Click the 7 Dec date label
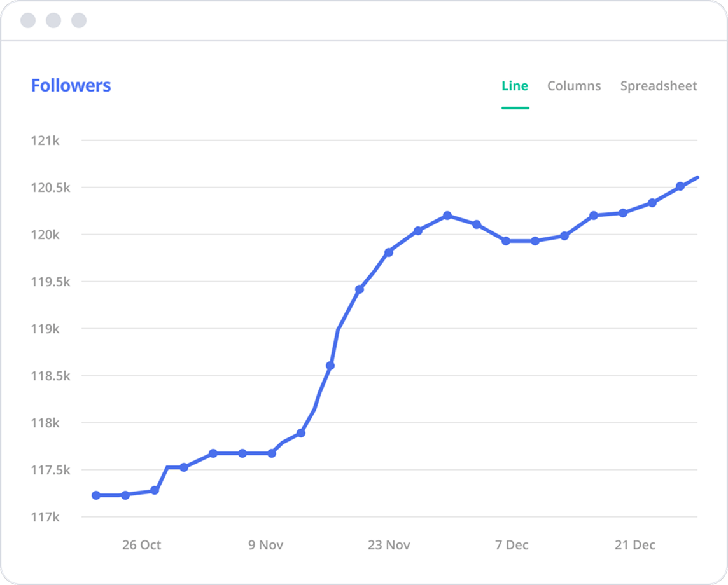The height and width of the screenshot is (585, 728). point(512,545)
